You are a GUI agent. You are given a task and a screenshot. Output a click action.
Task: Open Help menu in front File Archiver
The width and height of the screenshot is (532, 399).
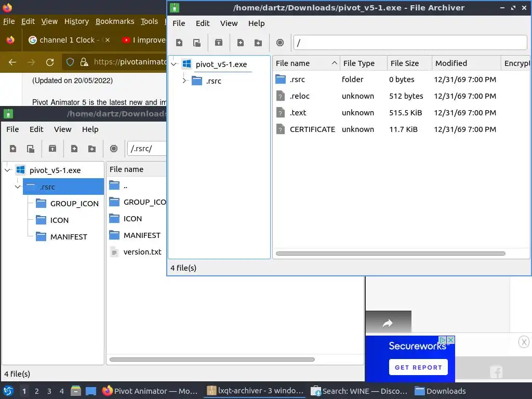click(256, 23)
